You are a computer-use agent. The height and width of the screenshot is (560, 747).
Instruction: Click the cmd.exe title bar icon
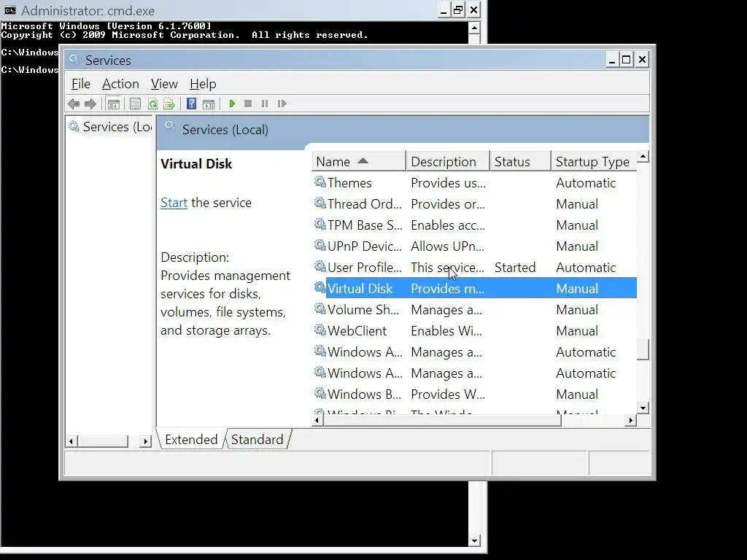pos(10,10)
